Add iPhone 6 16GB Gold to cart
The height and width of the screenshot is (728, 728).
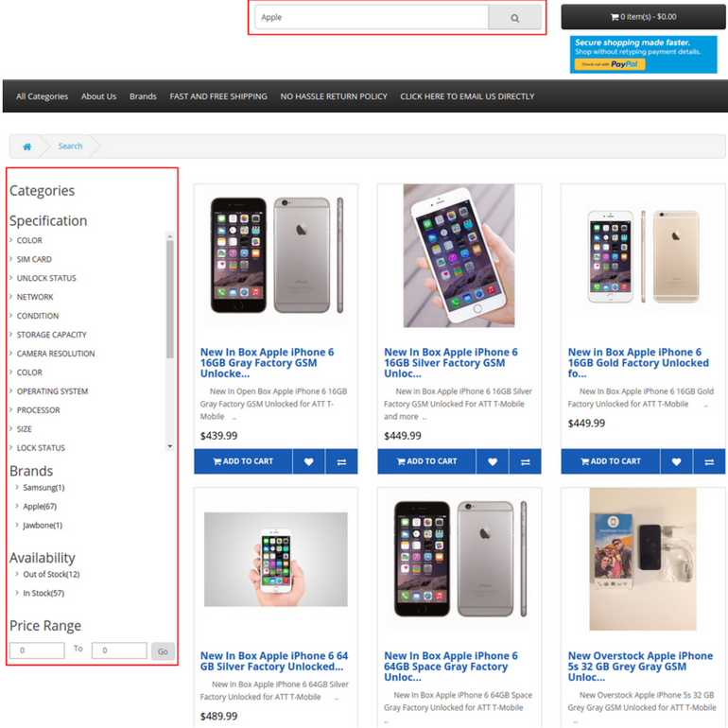(x=611, y=461)
